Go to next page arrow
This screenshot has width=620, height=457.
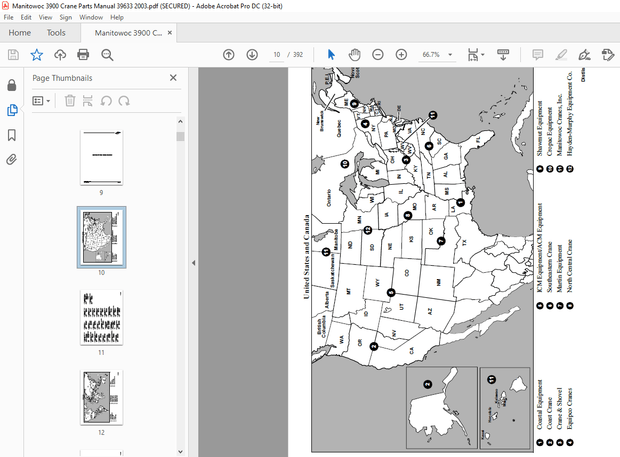pos(252,55)
